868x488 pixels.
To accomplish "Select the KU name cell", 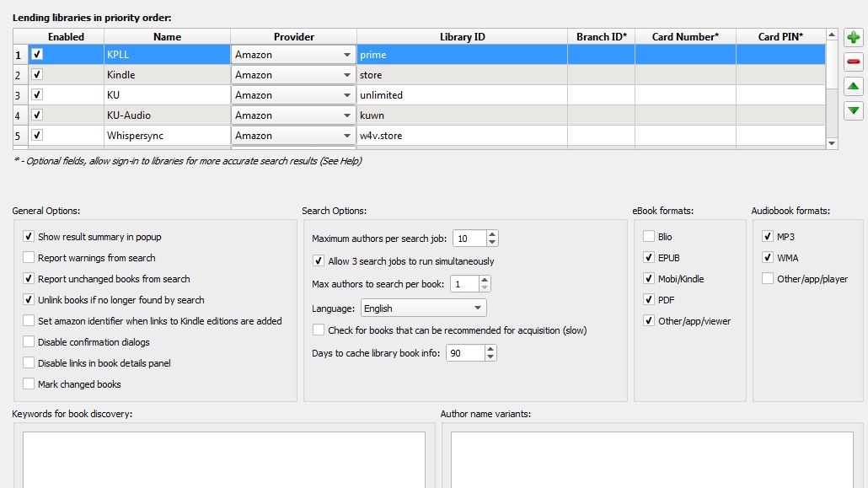I will [x=167, y=94].
